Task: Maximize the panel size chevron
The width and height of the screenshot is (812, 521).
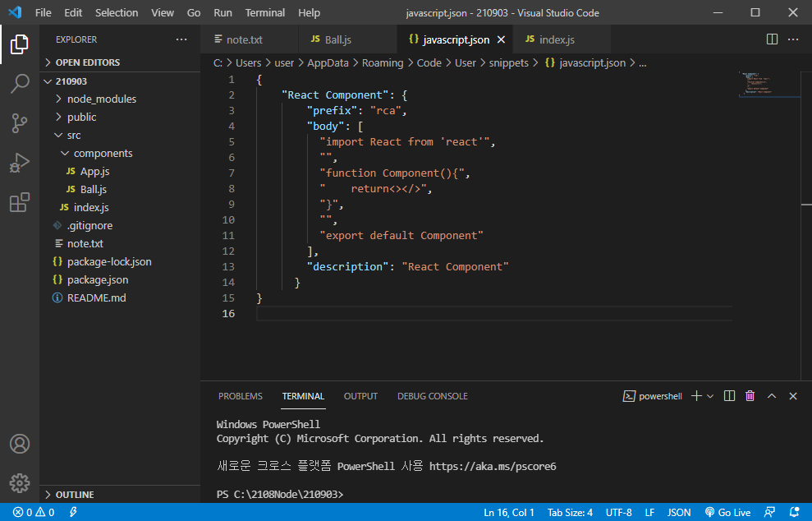Action: pos(772,396)
